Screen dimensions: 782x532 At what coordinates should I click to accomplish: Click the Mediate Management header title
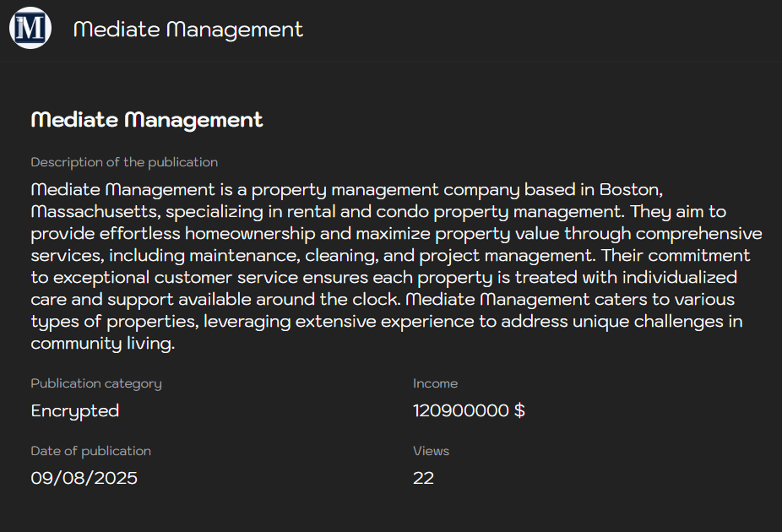click(x=187, y=30)
